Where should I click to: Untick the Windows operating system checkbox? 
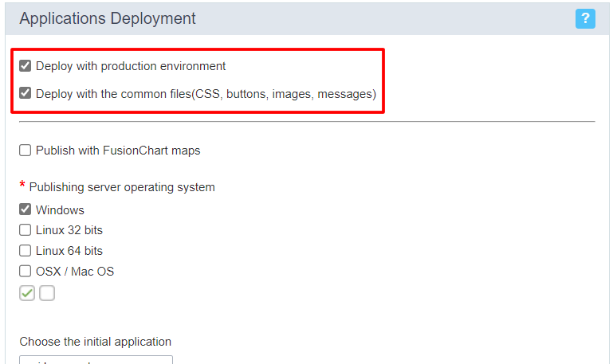click(26, 210)
